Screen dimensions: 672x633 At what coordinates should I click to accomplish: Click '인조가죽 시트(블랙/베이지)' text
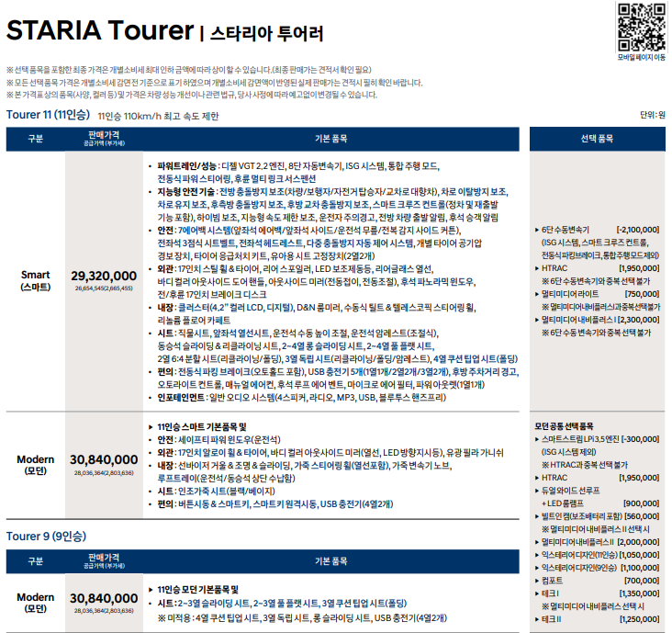[227, 492]
